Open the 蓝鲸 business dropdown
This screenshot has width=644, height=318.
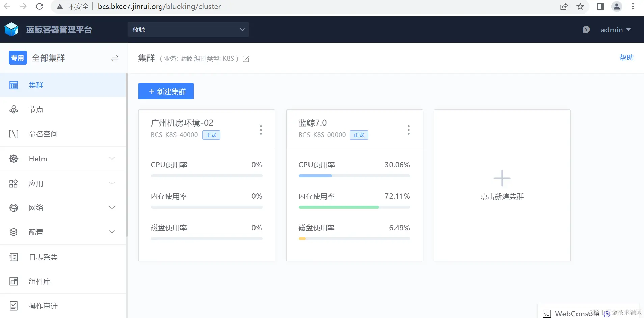click(x=188, y=29)
